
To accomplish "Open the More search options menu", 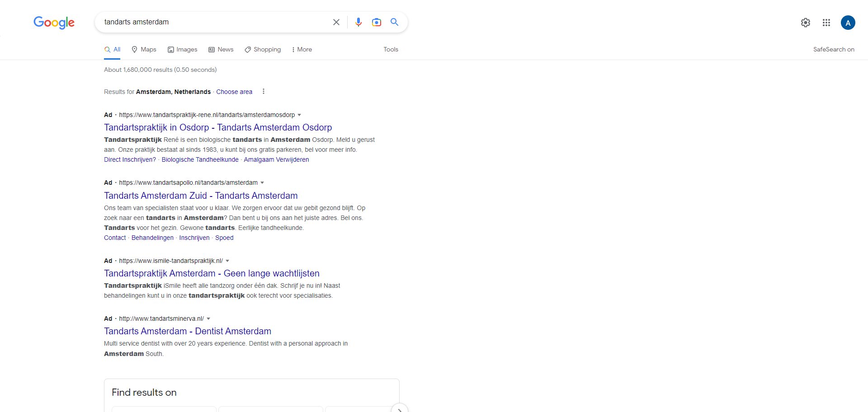I will [302, 50].
